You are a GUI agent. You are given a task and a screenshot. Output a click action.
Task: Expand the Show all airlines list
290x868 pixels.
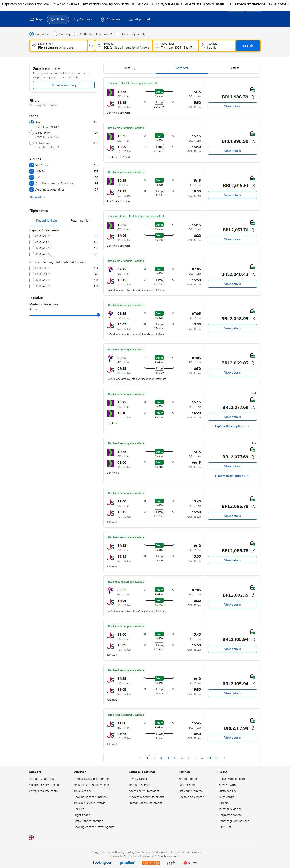tap(37, 197)
